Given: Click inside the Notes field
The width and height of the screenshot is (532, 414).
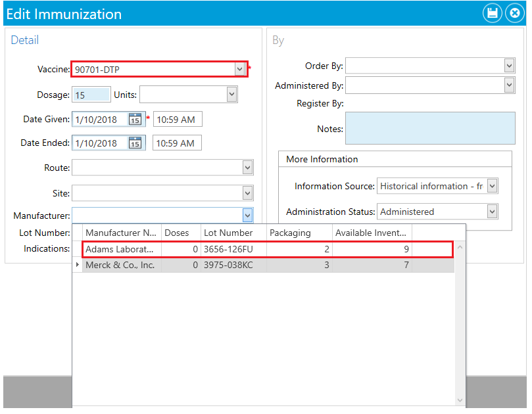Looking at the screenshot, I should [430, 128].
